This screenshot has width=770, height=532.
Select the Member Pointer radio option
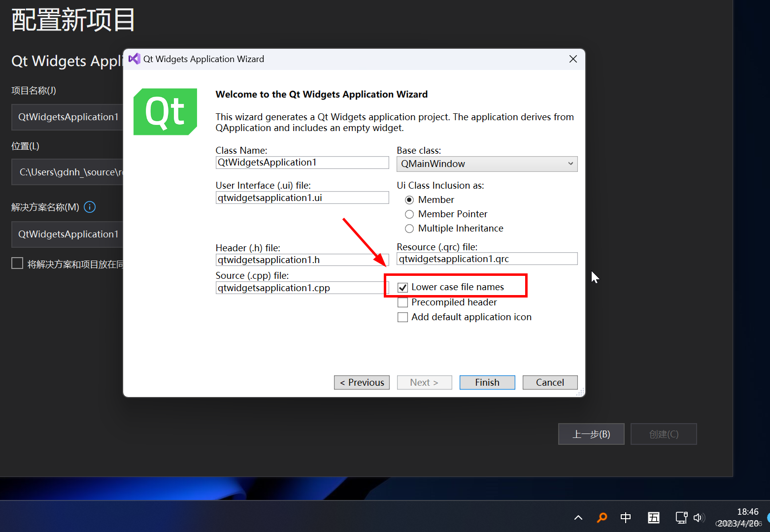[409, 214]
